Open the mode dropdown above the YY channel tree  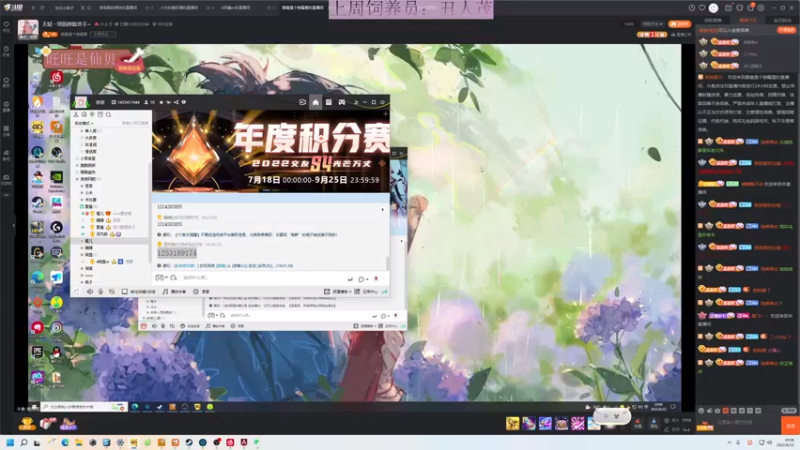click(x=84, y=123)
